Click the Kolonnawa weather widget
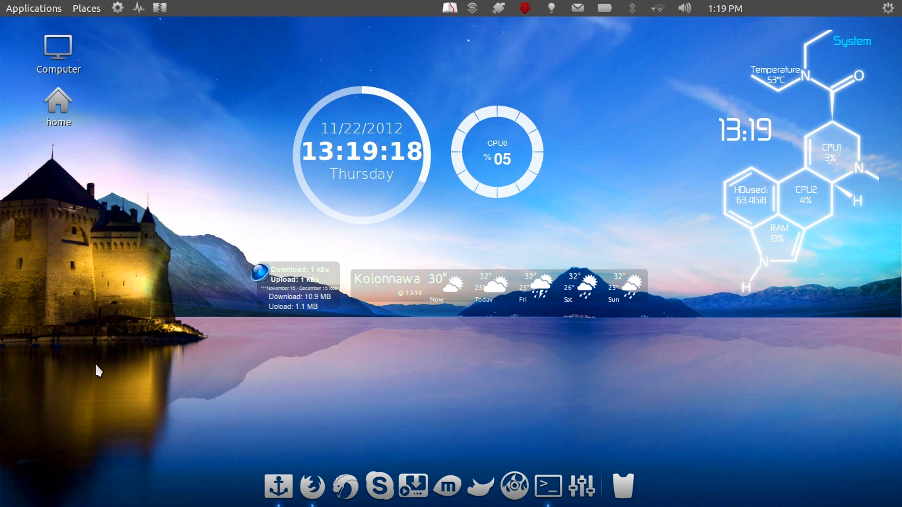Viewport: 902px width, 507px height. pyautogui.click(x=499, y=287)
